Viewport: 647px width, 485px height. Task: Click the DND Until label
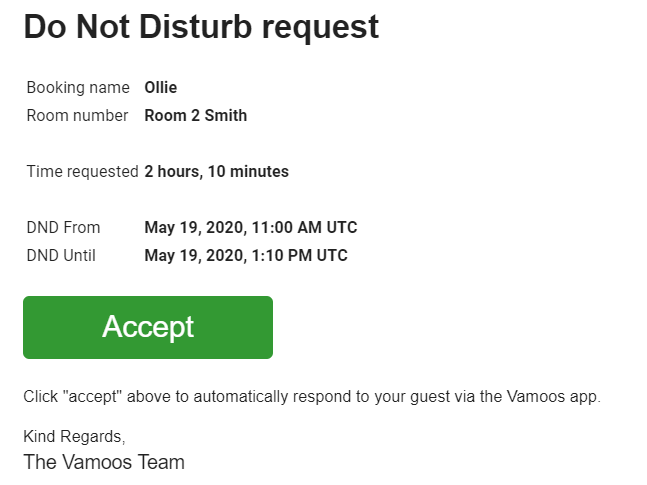pos(61,256)
